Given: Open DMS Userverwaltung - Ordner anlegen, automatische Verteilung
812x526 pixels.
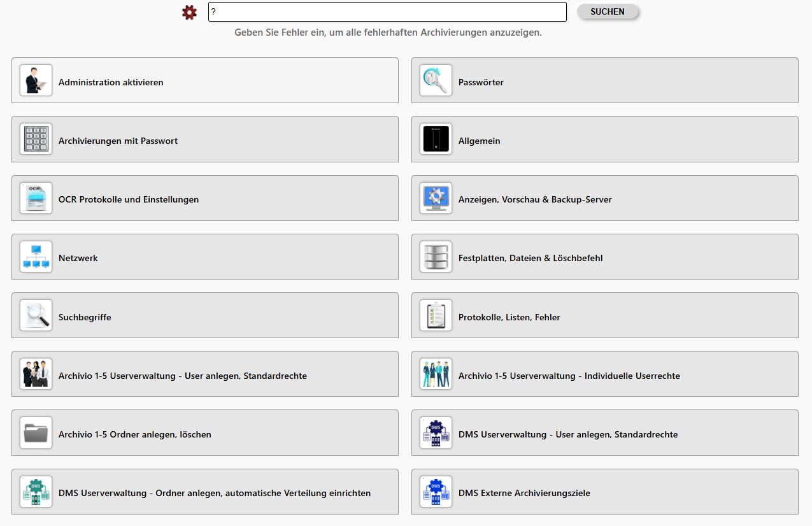Looking at the screenshot, I should click(214, 493).
